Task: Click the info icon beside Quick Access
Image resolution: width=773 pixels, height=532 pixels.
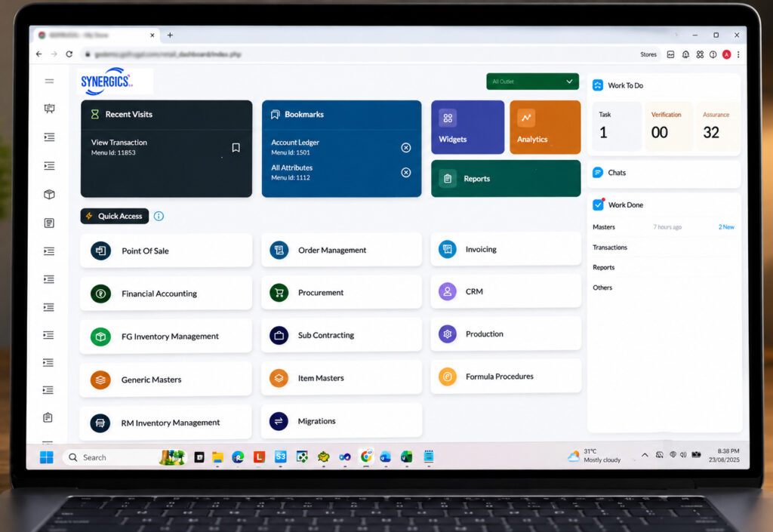Action: tap(159, 216)
